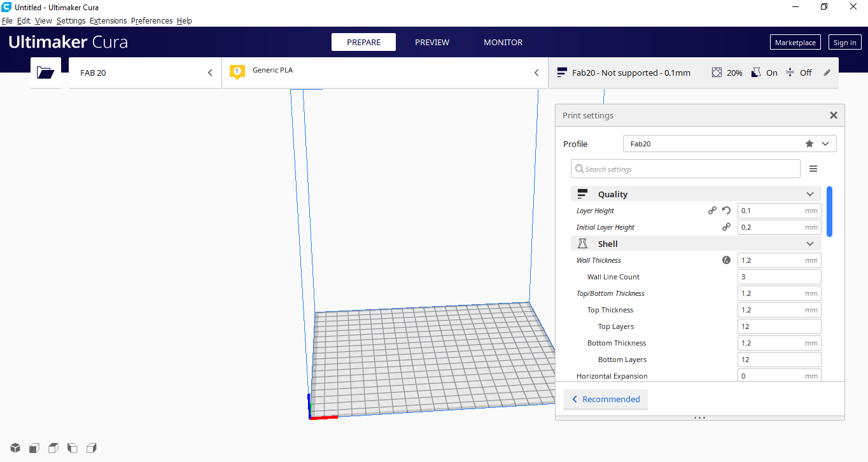The height and width of the screenshot is (462, 868).
Task: Click the Wall Line Count value field
Action: pyautogui.click(x=780, y=277)
